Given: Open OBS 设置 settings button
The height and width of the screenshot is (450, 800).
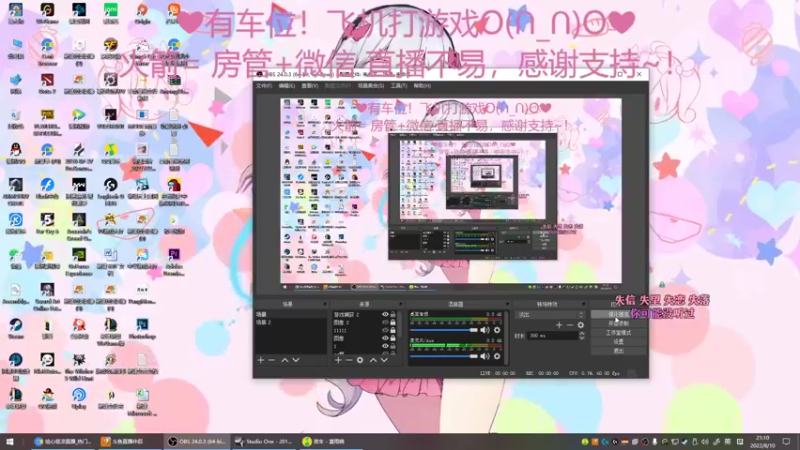Looking at the screenshot, I should point(618,342).
